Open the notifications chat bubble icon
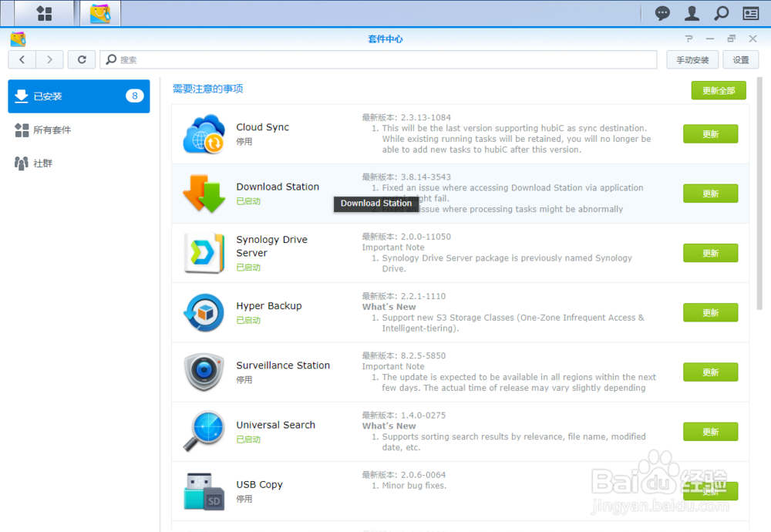The image size is (771, 532). (662, 13)
